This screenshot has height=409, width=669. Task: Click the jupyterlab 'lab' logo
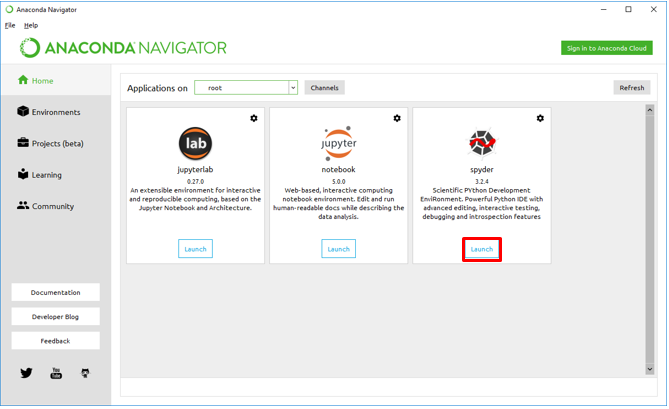pos(195,143)
